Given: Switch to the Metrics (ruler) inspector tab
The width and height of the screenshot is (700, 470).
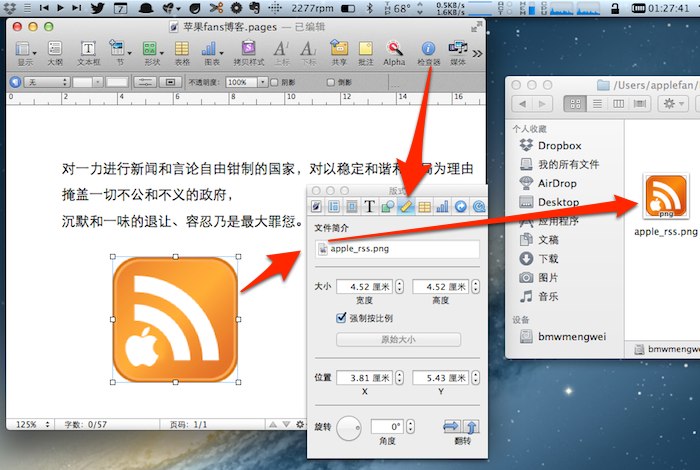Looking at the screenshot, I should coord(406,206).
